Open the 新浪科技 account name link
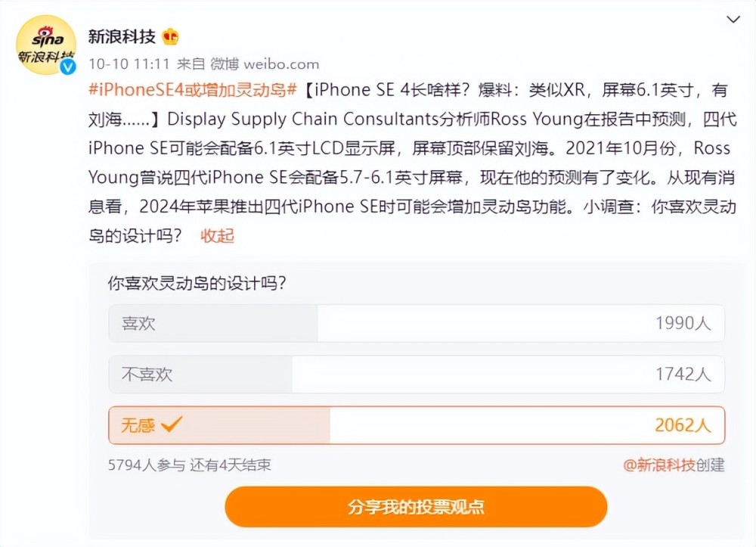The width and height of the screenshot is (756, 547). click(122, 36)
